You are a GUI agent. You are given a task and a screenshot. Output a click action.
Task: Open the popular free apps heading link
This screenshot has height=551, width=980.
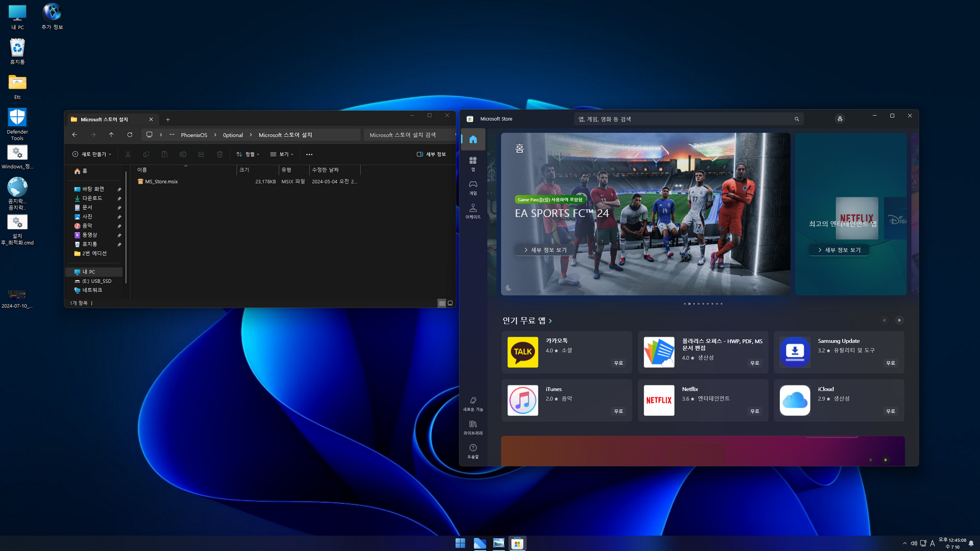[527, 320]
